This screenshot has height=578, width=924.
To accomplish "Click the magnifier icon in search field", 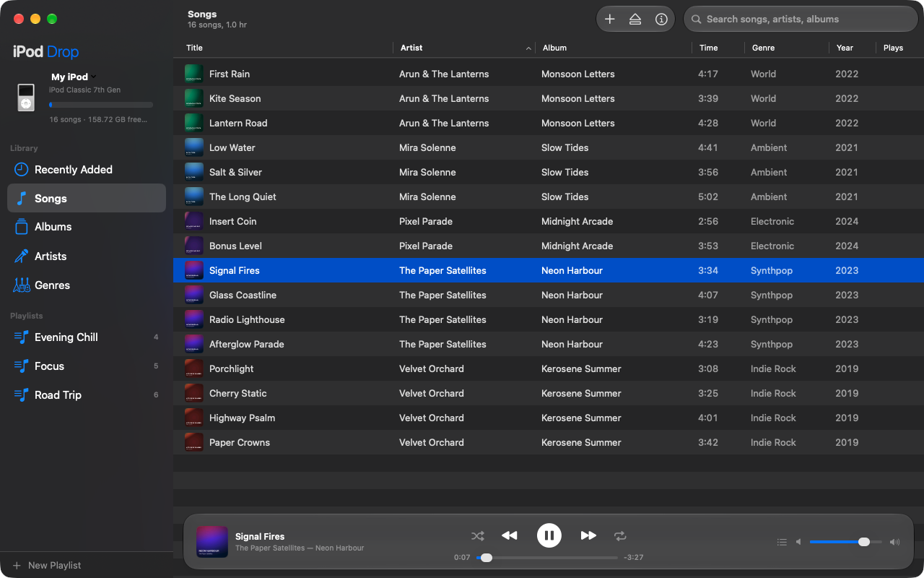I will click(697, 20).
